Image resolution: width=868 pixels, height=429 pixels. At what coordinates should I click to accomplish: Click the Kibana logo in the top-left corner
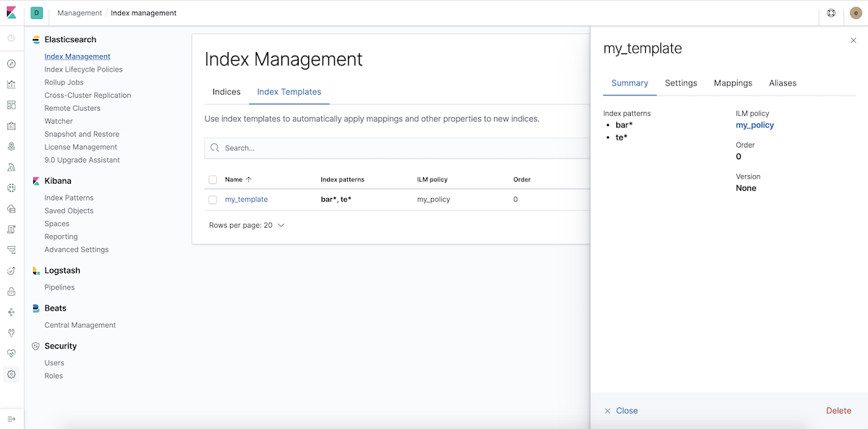[12, 13]
